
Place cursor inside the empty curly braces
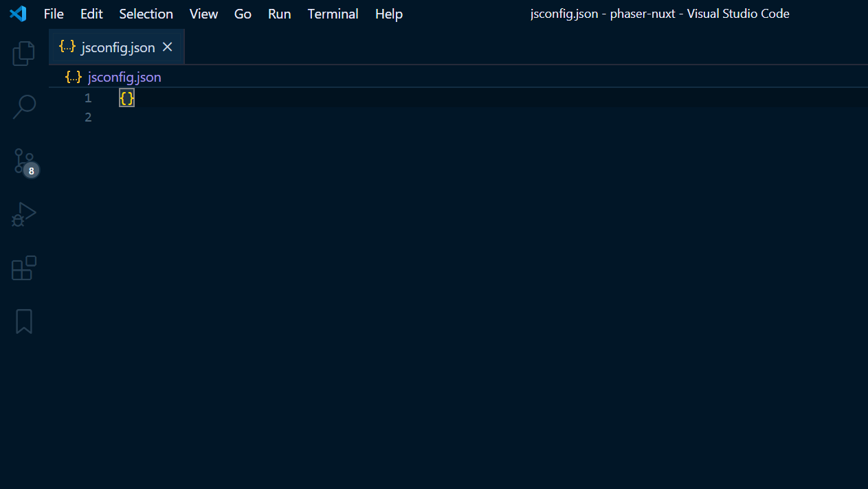126,98
